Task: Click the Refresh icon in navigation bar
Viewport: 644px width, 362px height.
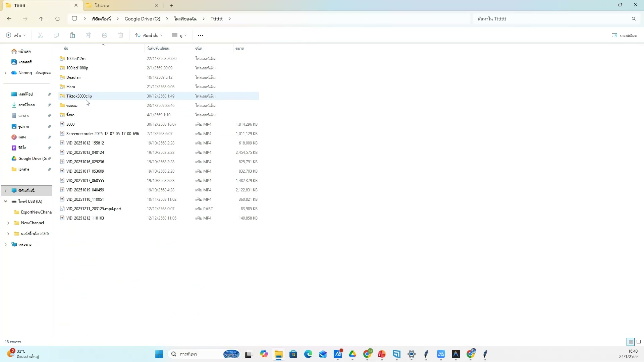Action: [x=57, y=19]
